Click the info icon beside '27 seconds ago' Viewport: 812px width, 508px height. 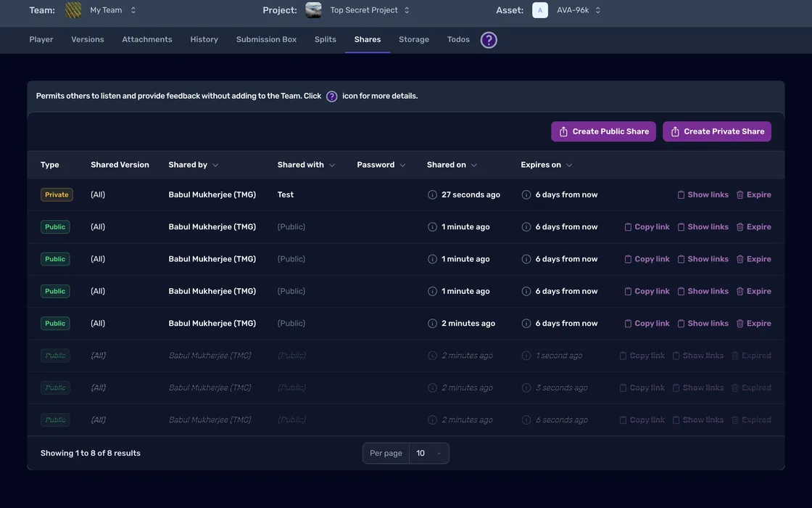(432, 194)
